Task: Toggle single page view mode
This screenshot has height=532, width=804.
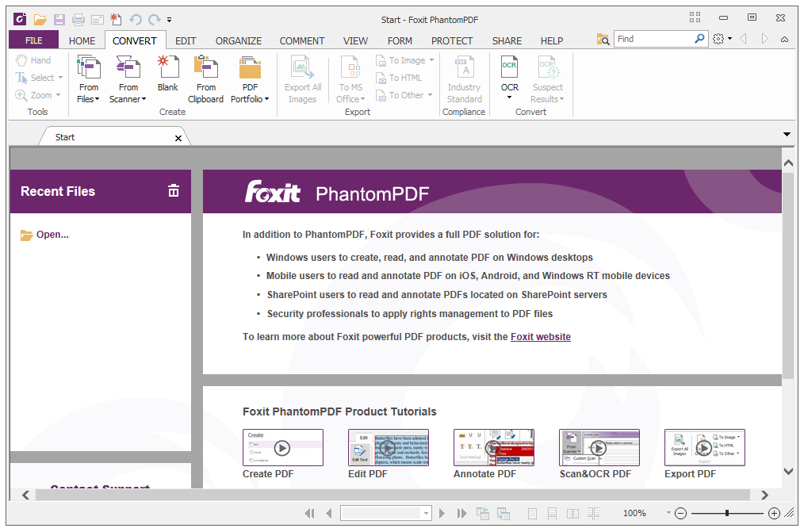Action: (532, 513)
